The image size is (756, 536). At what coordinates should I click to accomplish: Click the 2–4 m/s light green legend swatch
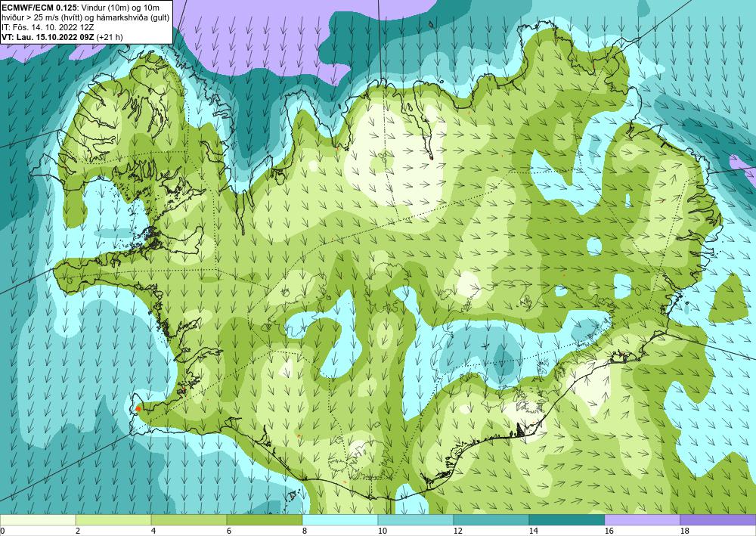tap(113, 519)
